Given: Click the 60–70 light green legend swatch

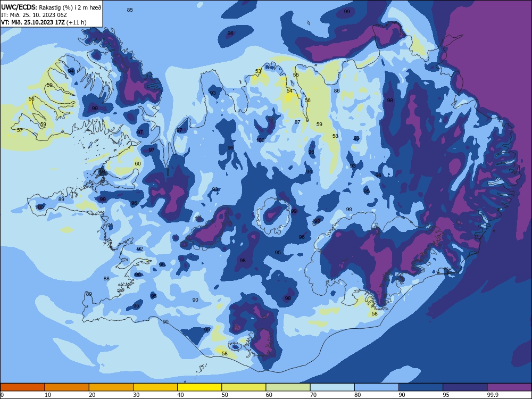Looking at the screenshot, I should click(x=288, y=387).
